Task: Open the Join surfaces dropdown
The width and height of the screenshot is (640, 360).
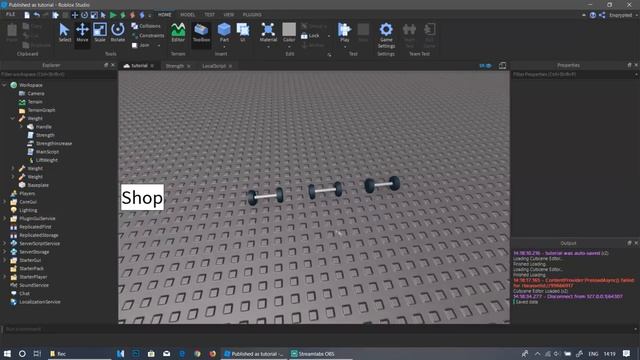Action: click(x=159, y=45)
